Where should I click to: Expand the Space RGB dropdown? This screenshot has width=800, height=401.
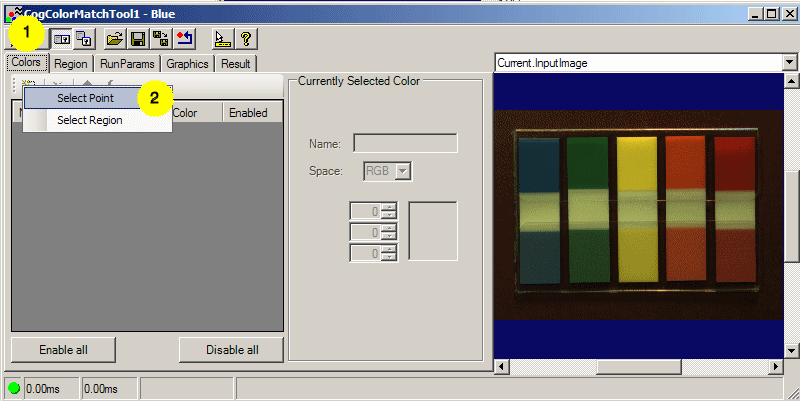403,171
